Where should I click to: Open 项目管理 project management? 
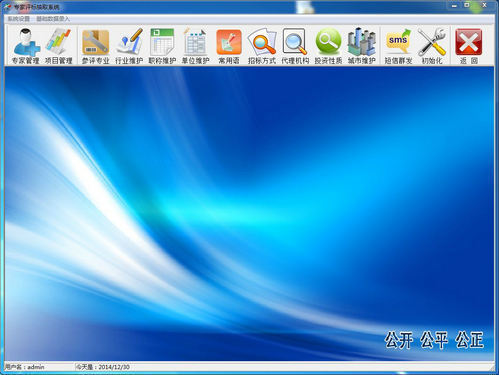[59, 46]
